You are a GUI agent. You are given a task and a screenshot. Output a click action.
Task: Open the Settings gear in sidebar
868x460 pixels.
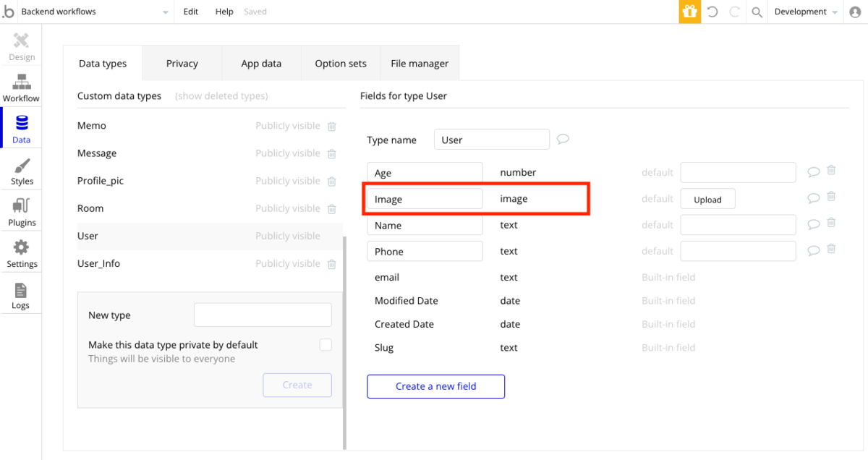[22, 253]
